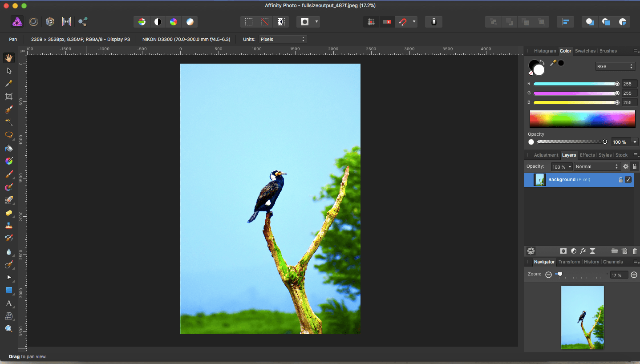640x364 pixels.
Task: Select the Move tool arrow
Action: click(8, 71)
